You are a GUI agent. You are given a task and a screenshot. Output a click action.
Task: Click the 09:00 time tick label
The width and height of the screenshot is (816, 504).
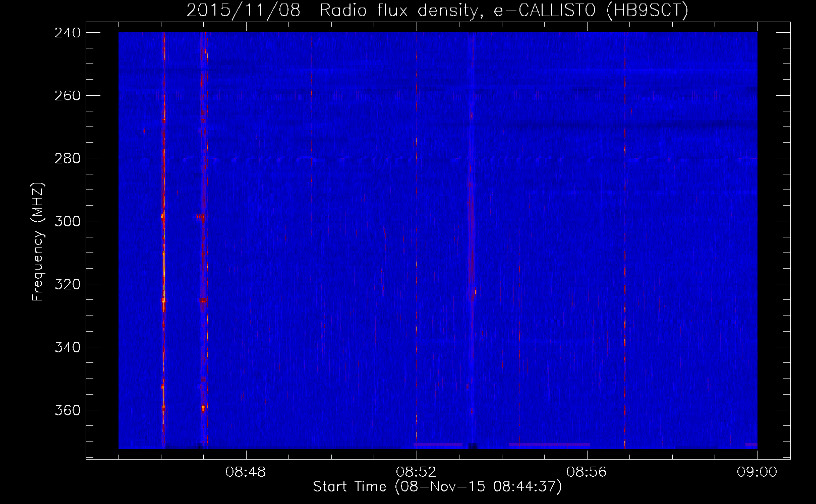757,472
